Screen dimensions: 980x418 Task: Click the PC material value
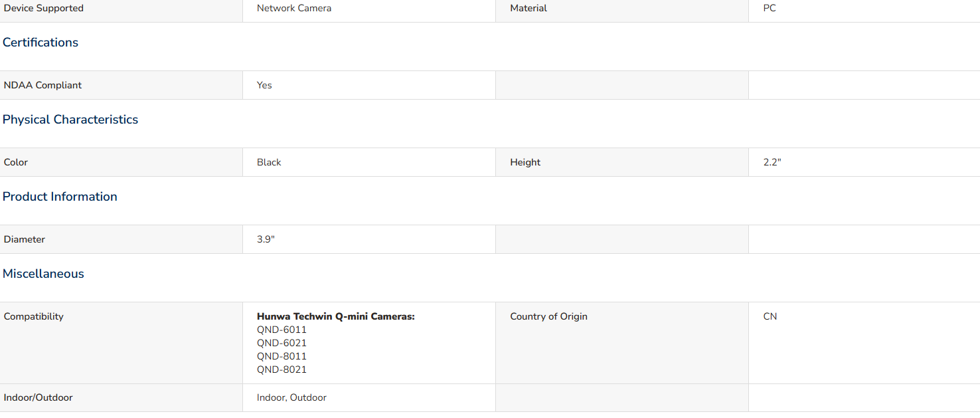click(x=770, y=8)
